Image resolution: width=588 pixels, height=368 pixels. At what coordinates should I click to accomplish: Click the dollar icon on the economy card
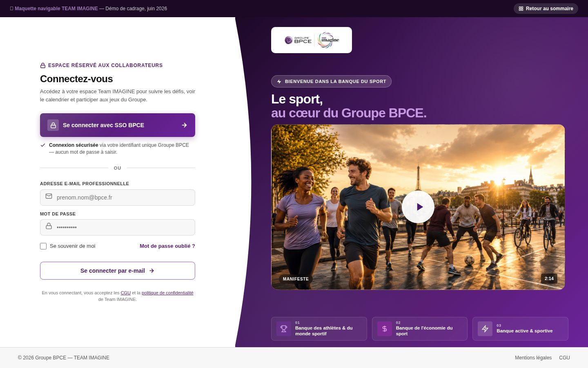385,329
